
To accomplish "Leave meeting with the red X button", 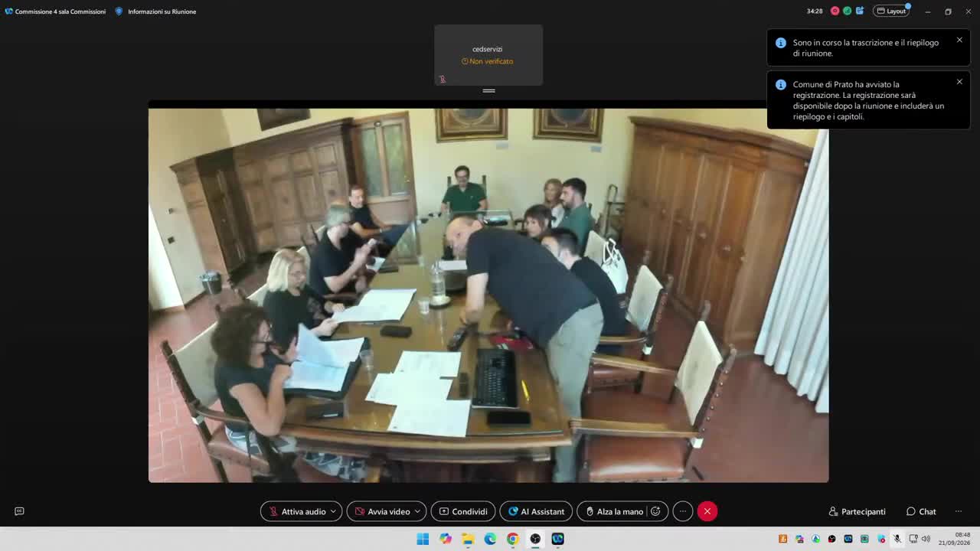I will tap(707, 511).
